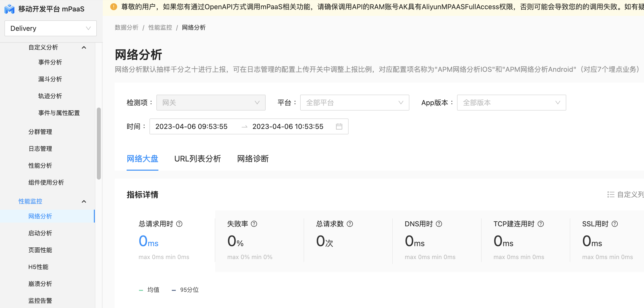Click the end time 2023-04-06 10:53:55 field
The width and height of the screenshot is (644, 308).
pyautogui.click(x=288, y=127)
